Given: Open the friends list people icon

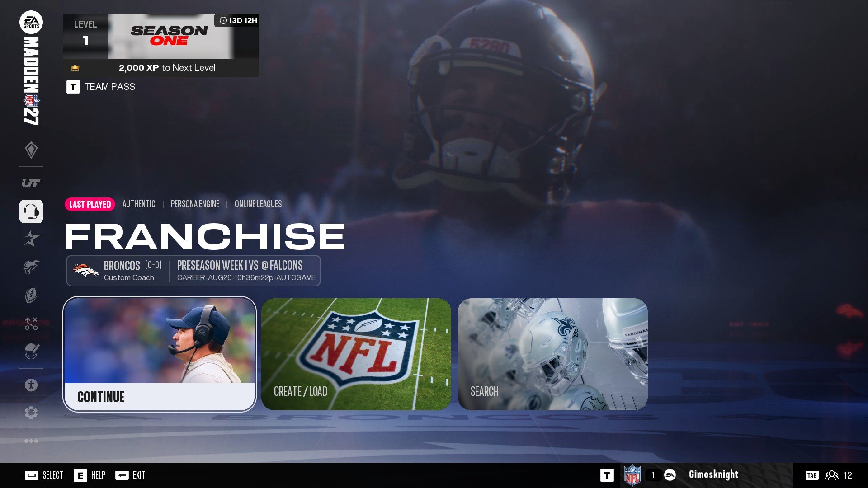Looking at the screenshot, I should click(x=831, y=475).
